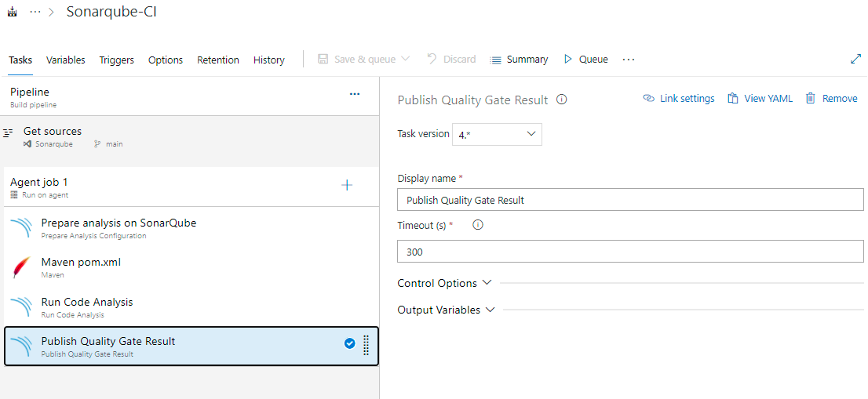This screenshot has height=399, width=868.
Task: Open the Triggers tab
Action: tap(116, 60)
